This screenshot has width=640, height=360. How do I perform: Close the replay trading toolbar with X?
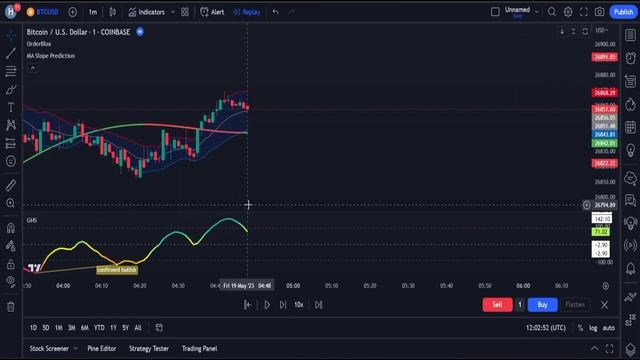604,305
